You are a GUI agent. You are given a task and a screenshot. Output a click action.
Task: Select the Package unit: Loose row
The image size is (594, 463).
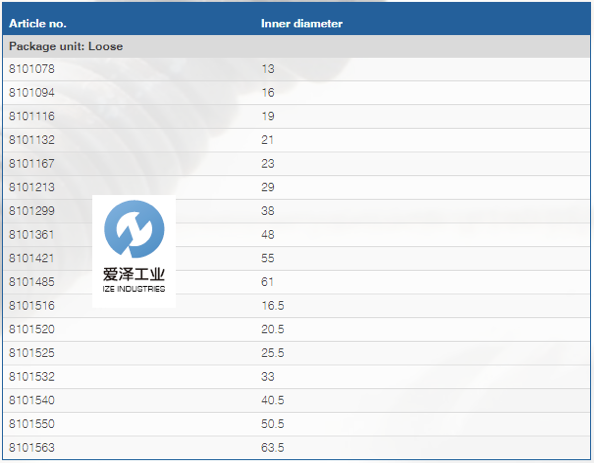tap(296, 46)
